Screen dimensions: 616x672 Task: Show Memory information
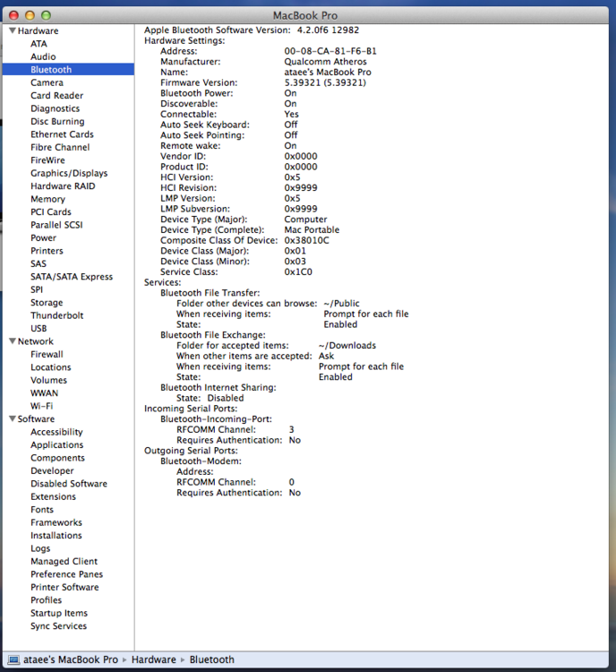pyautogui.click(x=47, y=199)
